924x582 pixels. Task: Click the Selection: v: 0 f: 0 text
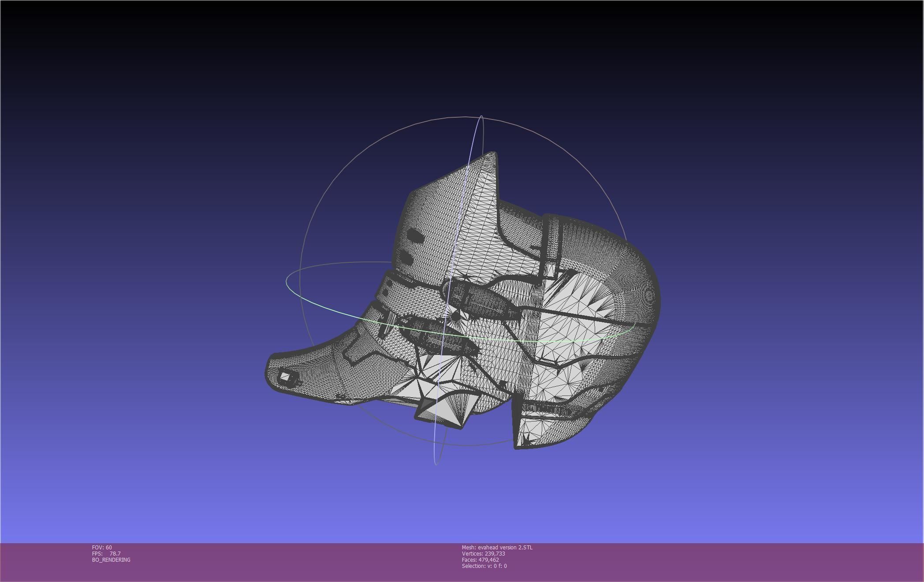coord(484,566)
